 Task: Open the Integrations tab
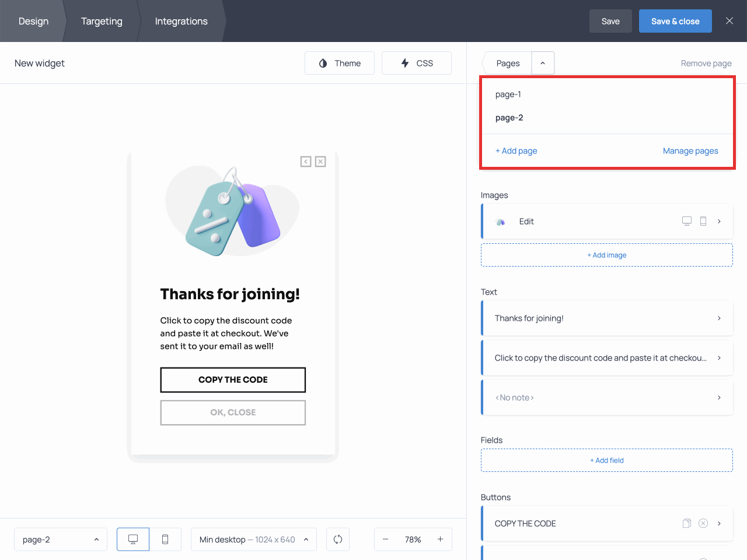[181, 21]
